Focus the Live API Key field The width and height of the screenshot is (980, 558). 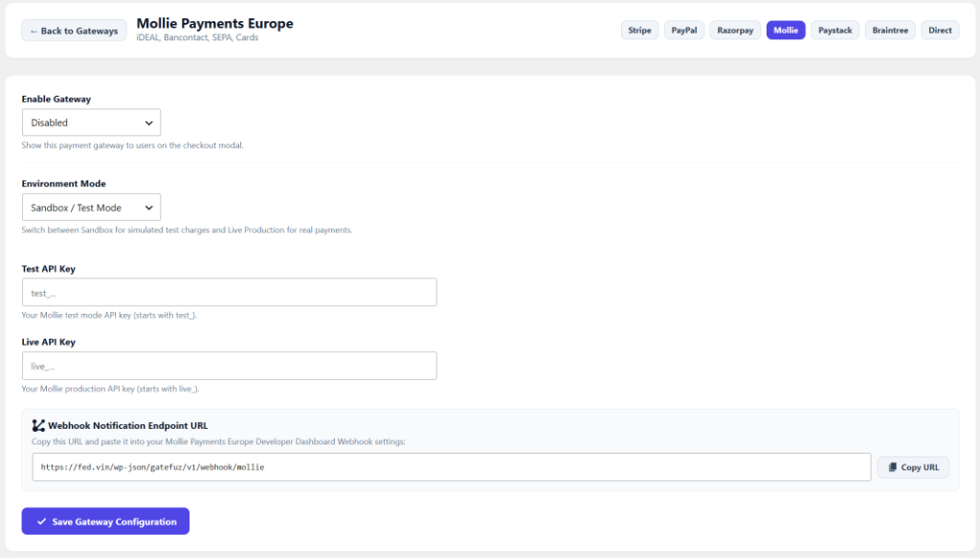[x=230, y=367]
